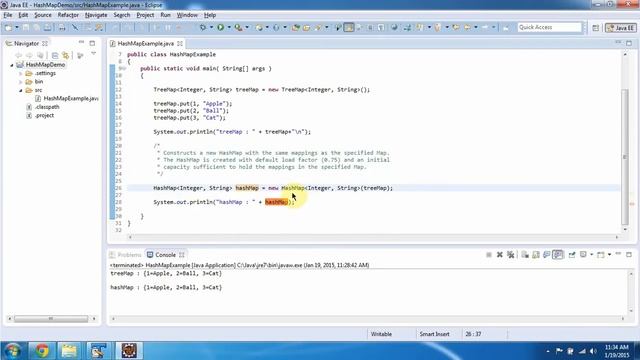Open the Navigator view menu triangle
The height and width of the screenshot is (360, 640).
[x=93, y=54]
